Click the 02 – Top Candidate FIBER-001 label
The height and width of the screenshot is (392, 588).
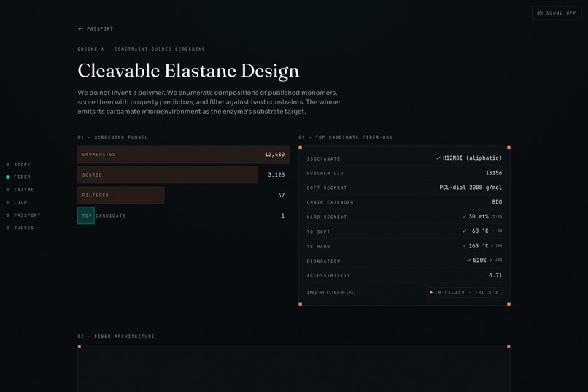tap(345, 137)
